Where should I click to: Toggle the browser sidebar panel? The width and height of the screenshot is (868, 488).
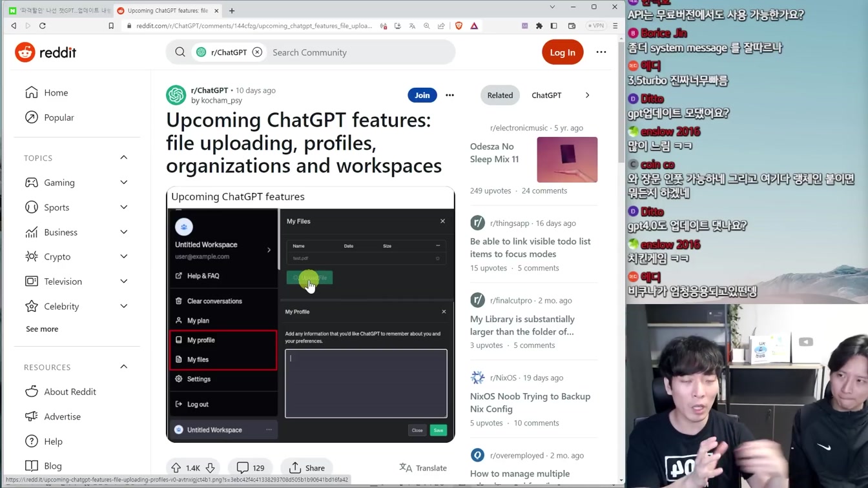(554, 26)
